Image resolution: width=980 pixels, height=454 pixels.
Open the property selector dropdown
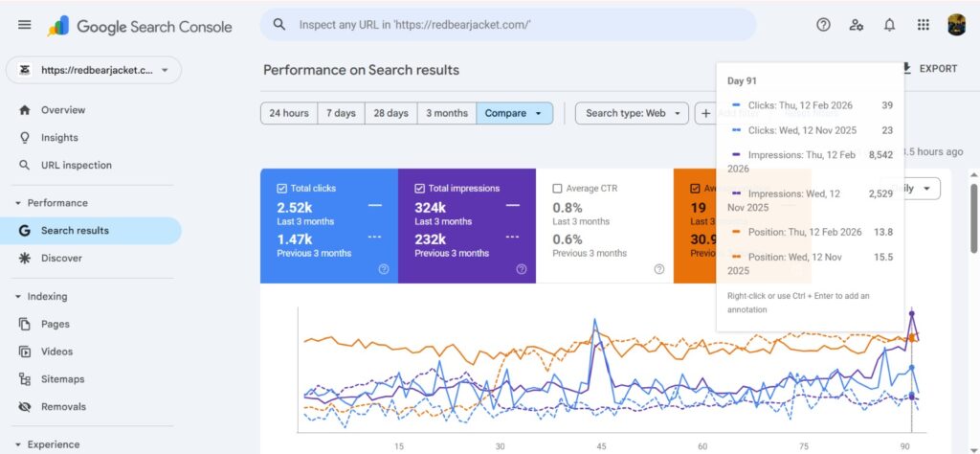(x=93, y=70)
